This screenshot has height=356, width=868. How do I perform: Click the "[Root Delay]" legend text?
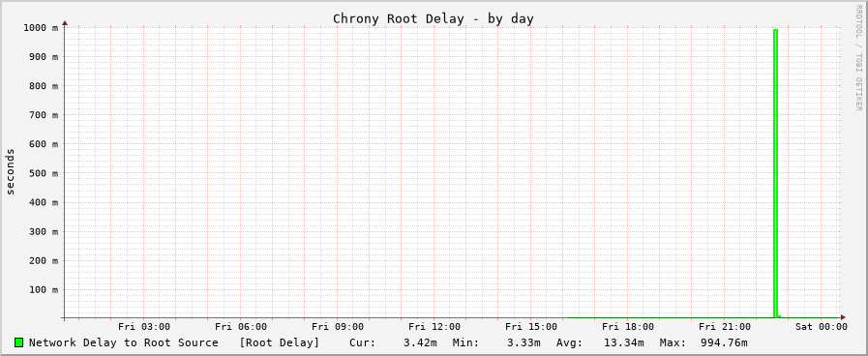[x=279, y=342]
